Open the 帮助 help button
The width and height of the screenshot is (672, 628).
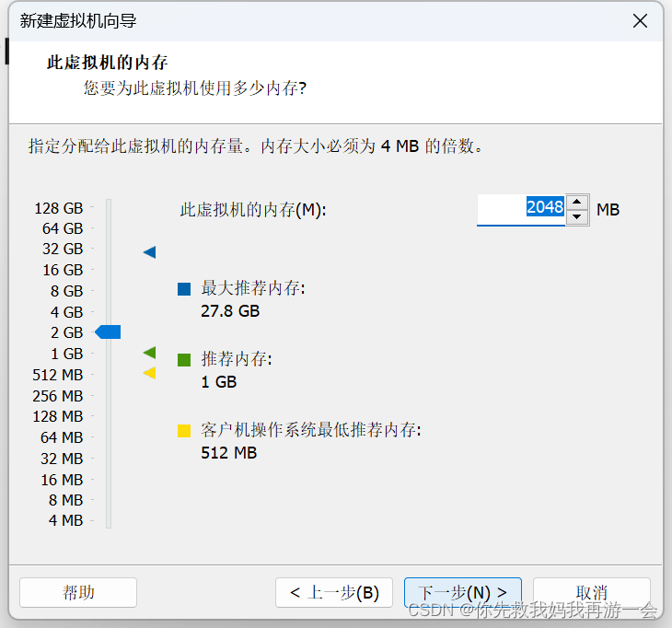click(x=78, y=592)
